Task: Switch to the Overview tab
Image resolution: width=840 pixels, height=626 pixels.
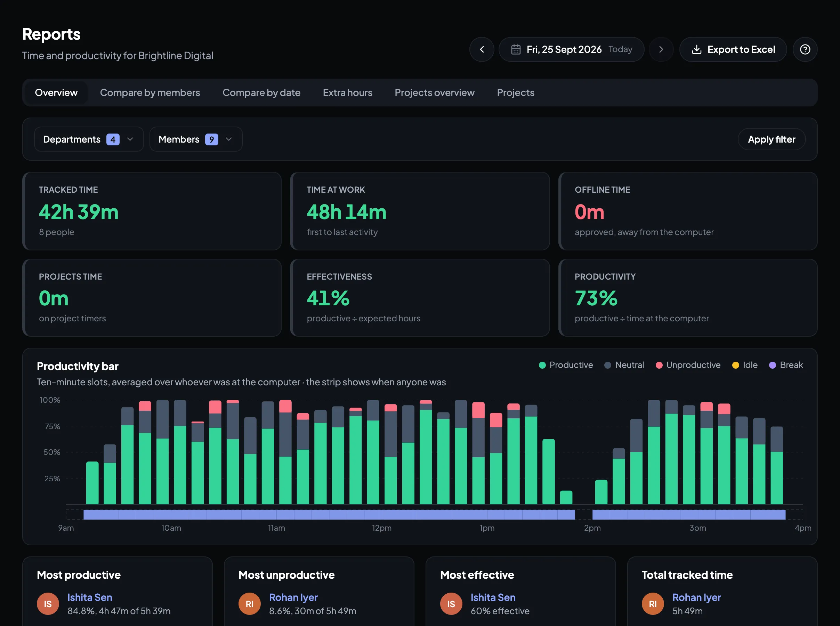Action: 56,93
